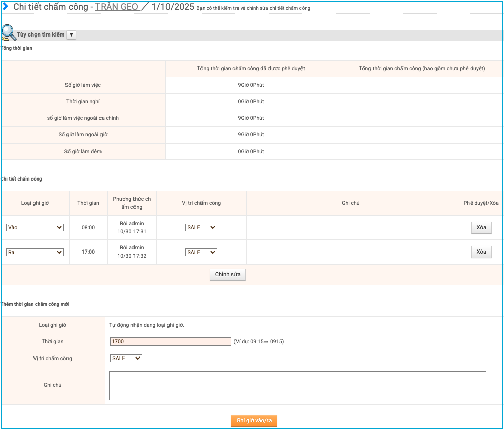
Task: Open SALE location dropdown in 17:00 row
Action: tap(201, 252)
